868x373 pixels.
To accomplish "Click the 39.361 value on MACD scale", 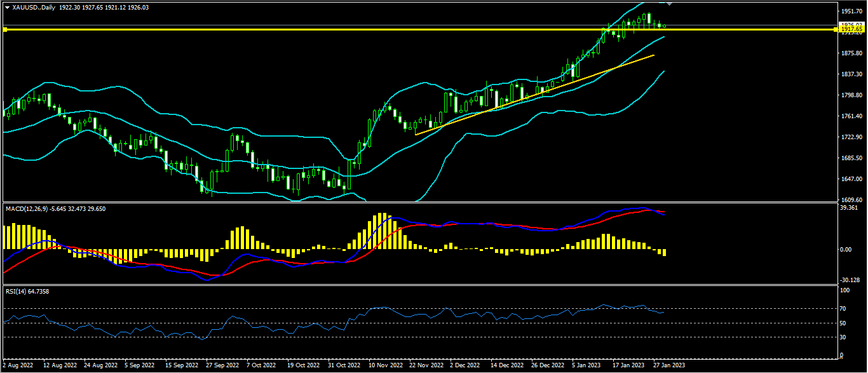I will click(x=849, y=208).
